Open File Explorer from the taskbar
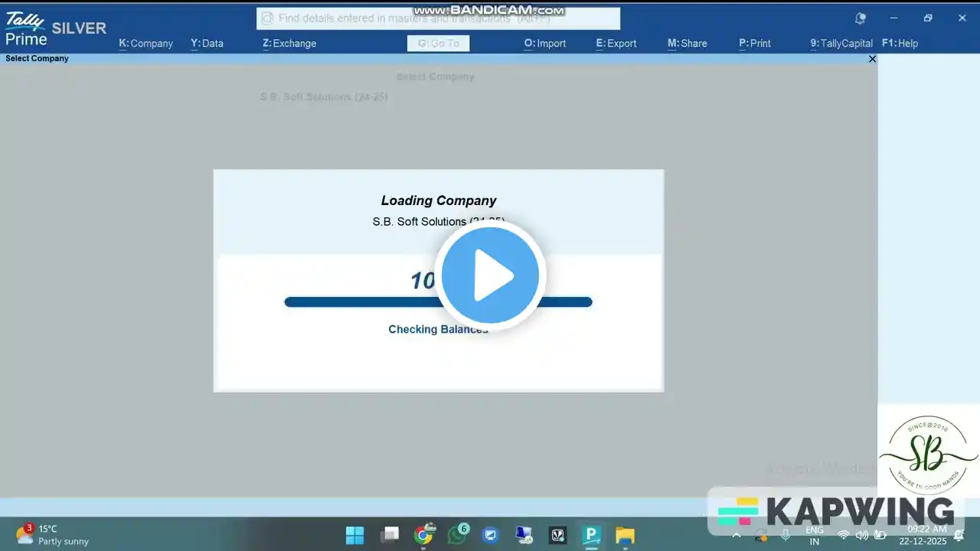The image size is (980, 551). (626, 535)
